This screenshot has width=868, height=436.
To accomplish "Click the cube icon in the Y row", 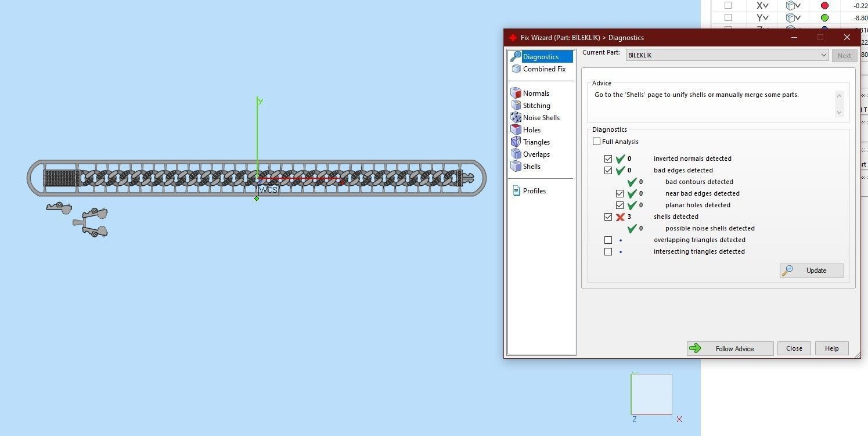I will [790, 17].
